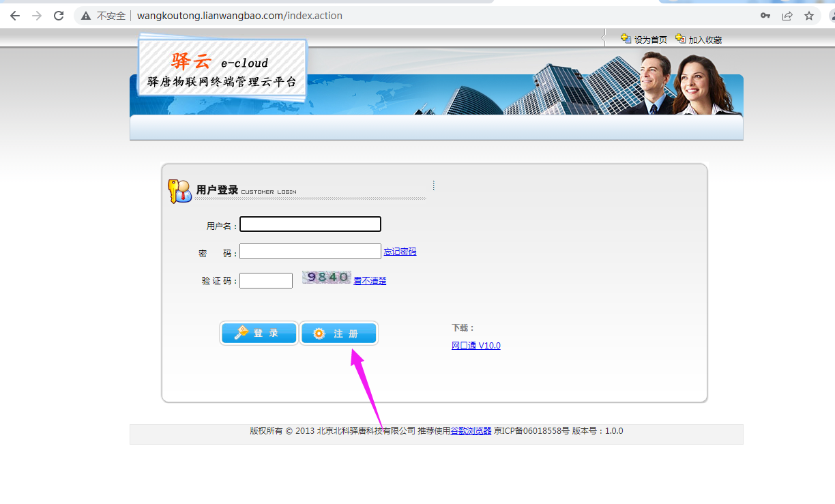This screenshot has width=835, height=504.
Task: Reload the current page
Action: tap(59, 16)
